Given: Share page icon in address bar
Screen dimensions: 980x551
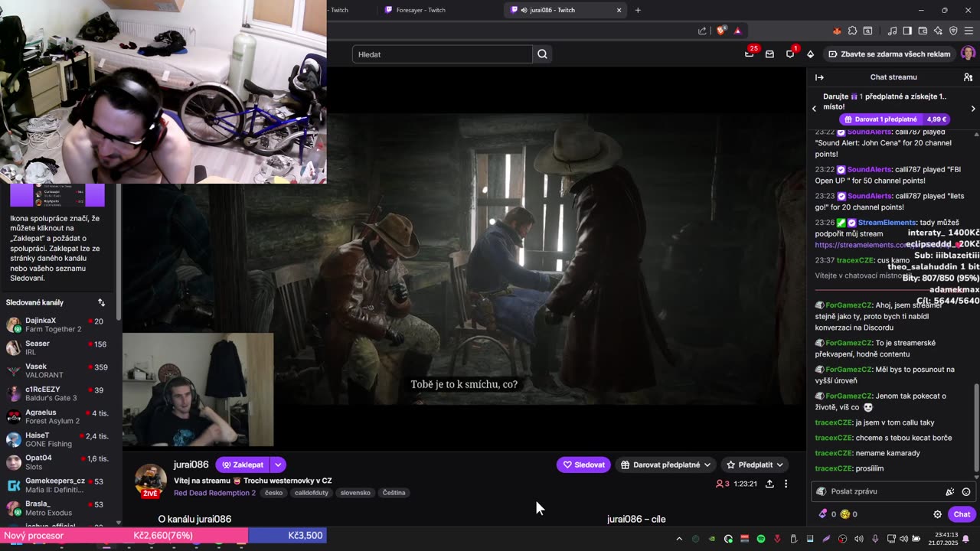Looking at the screenshot, I should tap(702, 31).
